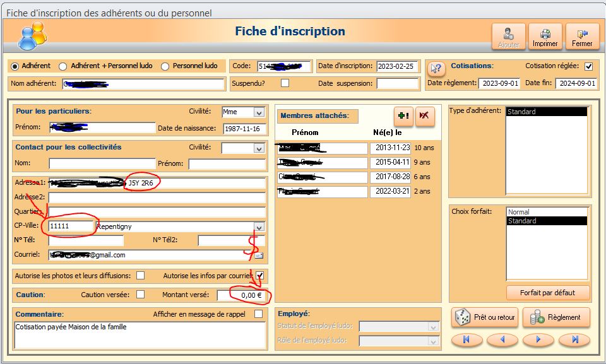Screen dimensions: 606x364
Task: Expand the city dropdown showing Repentigny
Action: point(258,226)
